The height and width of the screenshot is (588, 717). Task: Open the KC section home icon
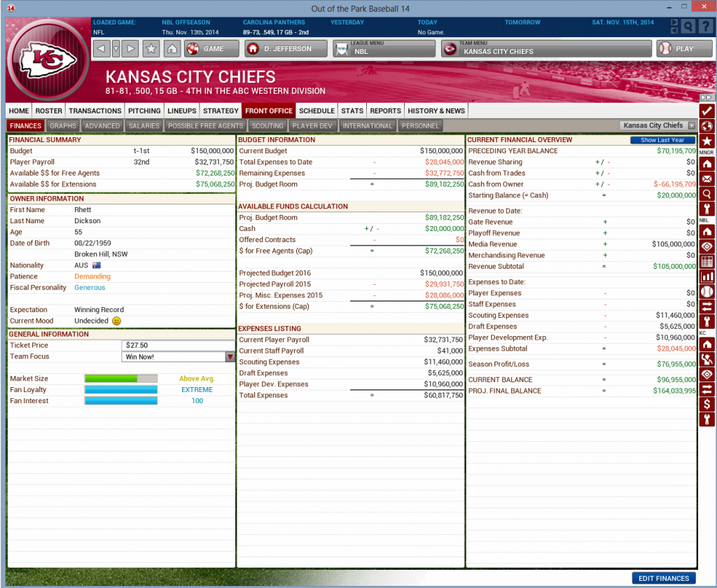click(x=706, y=344)
